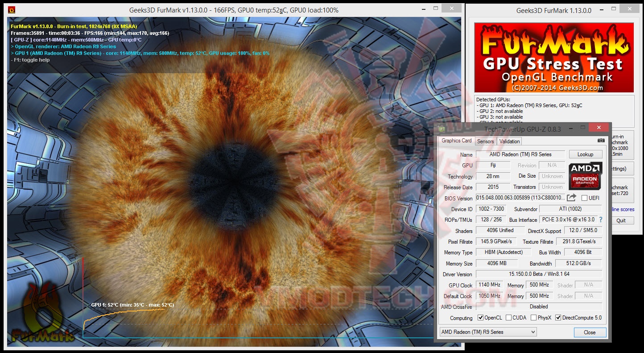Click the Bandwidth value "512.0 GB/s"
The image size is (644, 353).
coord(579,263)
